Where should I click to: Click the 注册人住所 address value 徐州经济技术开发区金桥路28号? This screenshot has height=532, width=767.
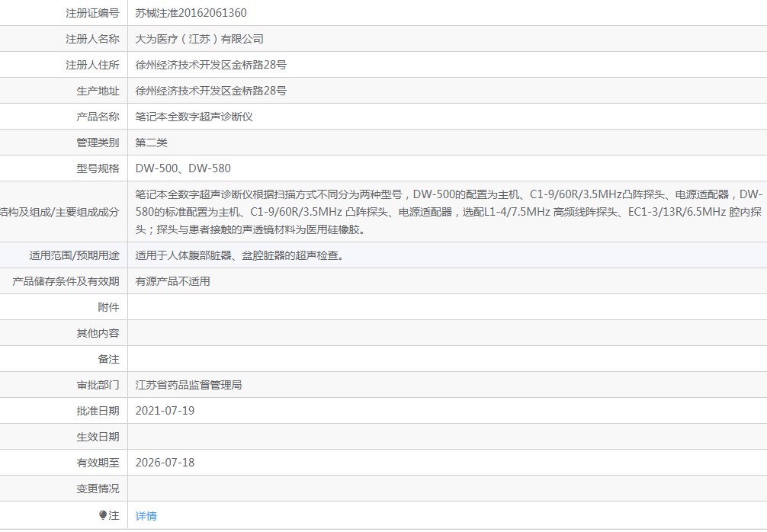[211, 65]
